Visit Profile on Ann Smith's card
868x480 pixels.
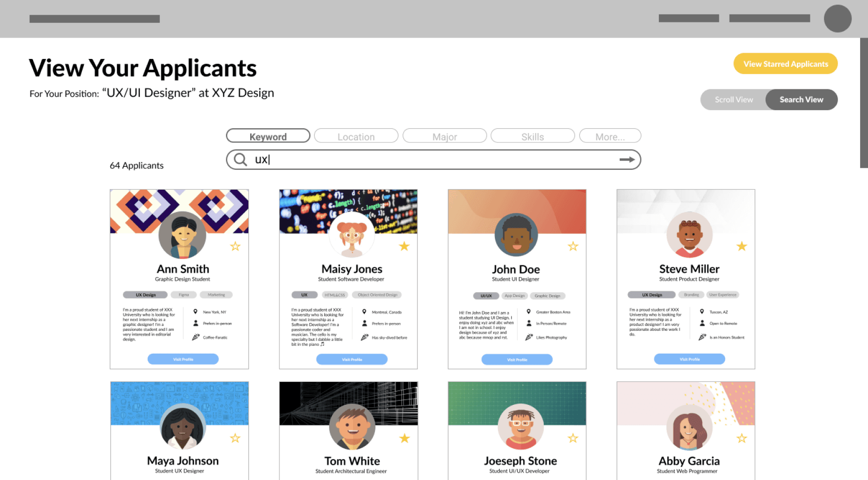click(183, 359)
